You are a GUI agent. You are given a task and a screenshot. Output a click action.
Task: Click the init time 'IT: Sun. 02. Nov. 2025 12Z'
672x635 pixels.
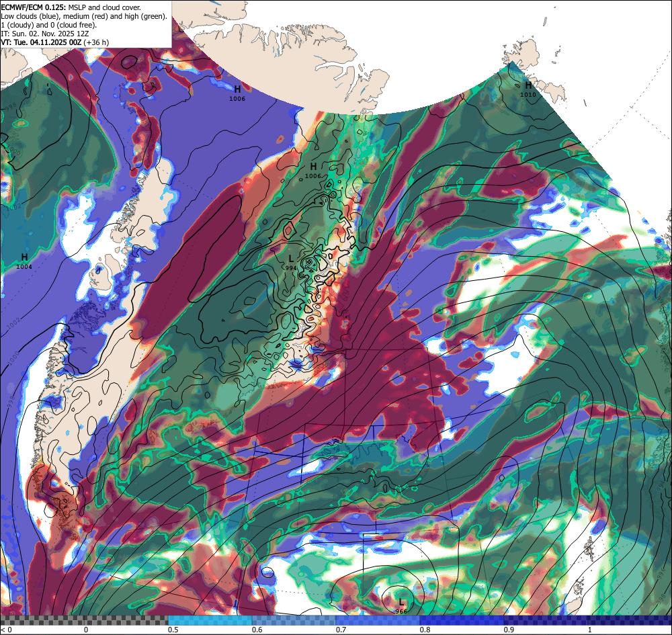[x=46, y=34]
